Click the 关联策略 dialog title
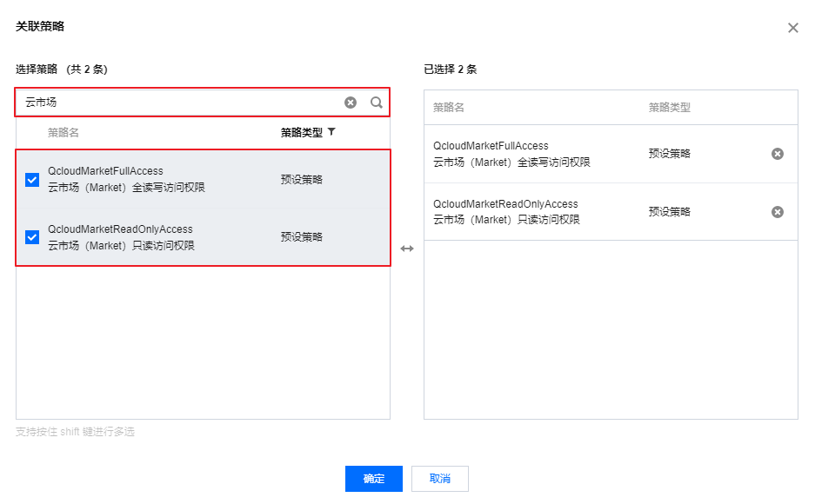Screen dimensions: 815x504 tap(40, 26)
